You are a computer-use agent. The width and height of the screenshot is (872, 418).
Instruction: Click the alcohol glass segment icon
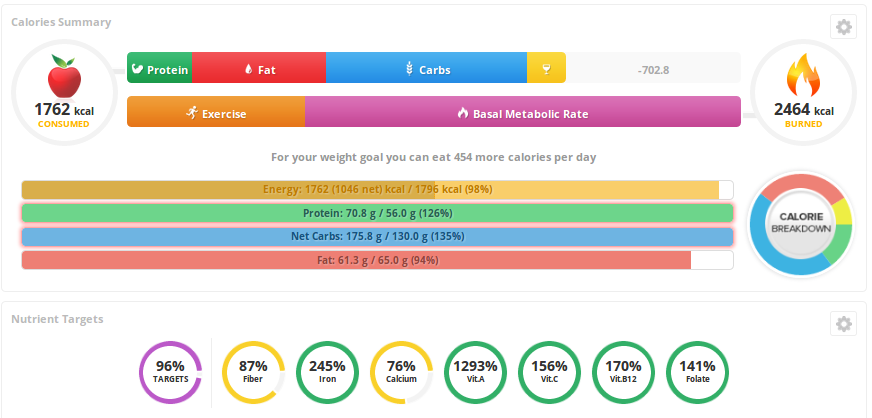(546, 69)
